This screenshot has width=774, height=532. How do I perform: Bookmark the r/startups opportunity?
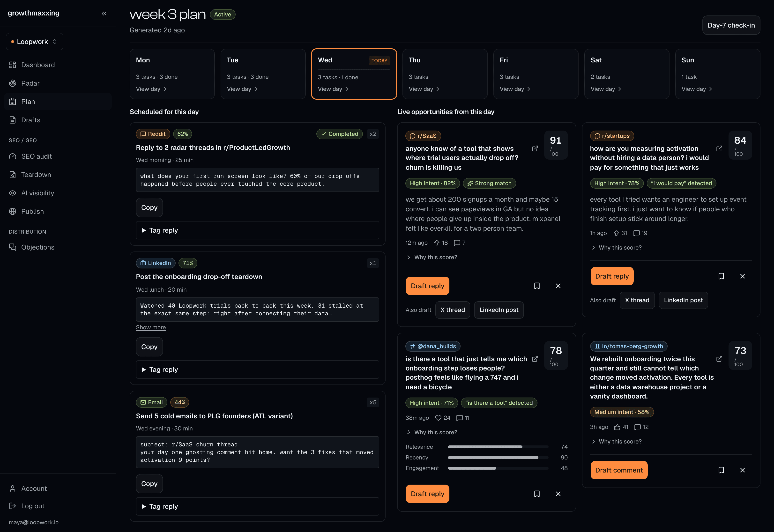721,276
